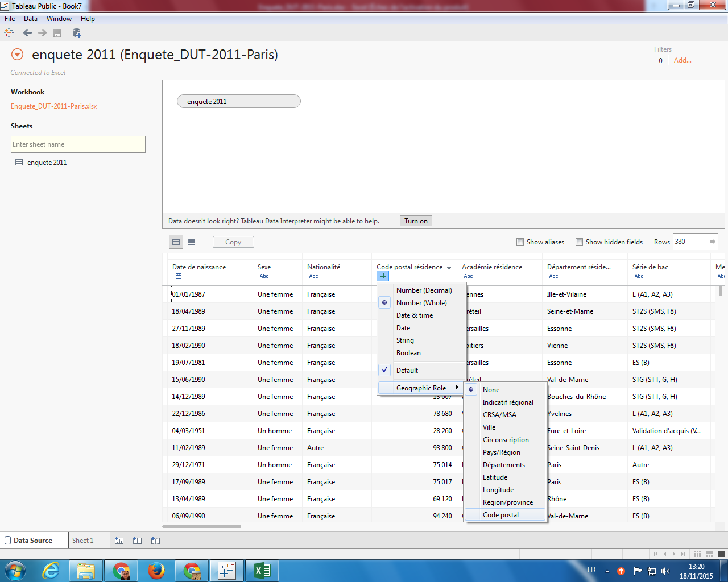Image resolution: width=728 pixels, height=582 pixels.
Task: Switch to the data grid preview view
Action: point(176,242)
